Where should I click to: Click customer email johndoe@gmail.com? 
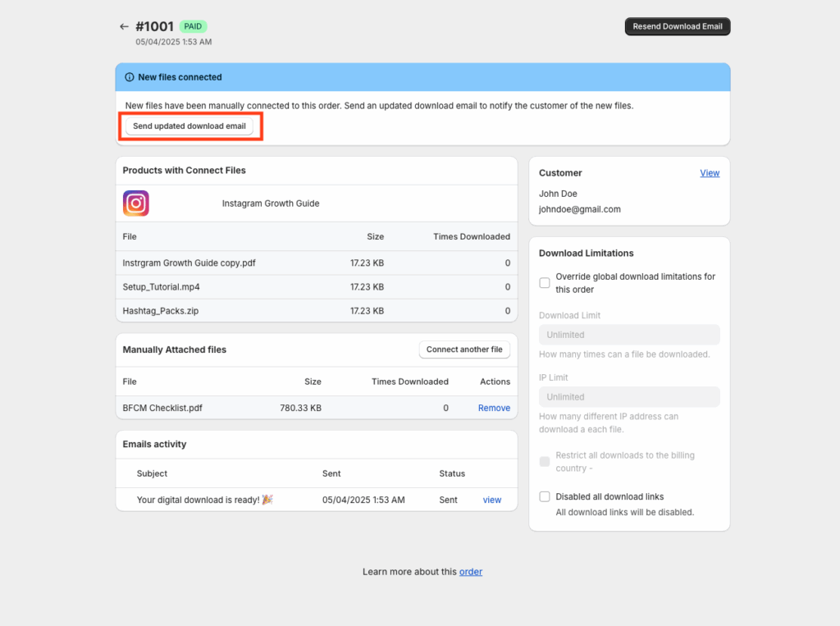(x=580, y=209)
